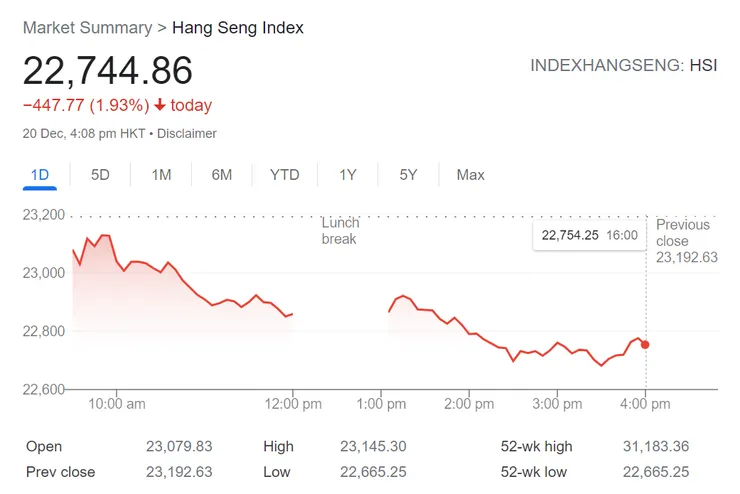Image resolution: width=740 pixels, height=494 pixels.
Task: Select the 1D time range tab
Action: click(40, 175)
